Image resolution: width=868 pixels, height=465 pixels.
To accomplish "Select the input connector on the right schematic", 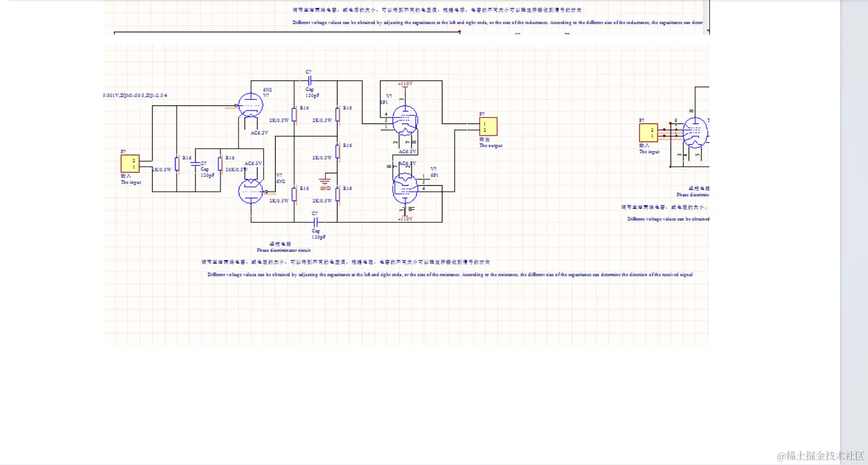I will coord(649,133).
